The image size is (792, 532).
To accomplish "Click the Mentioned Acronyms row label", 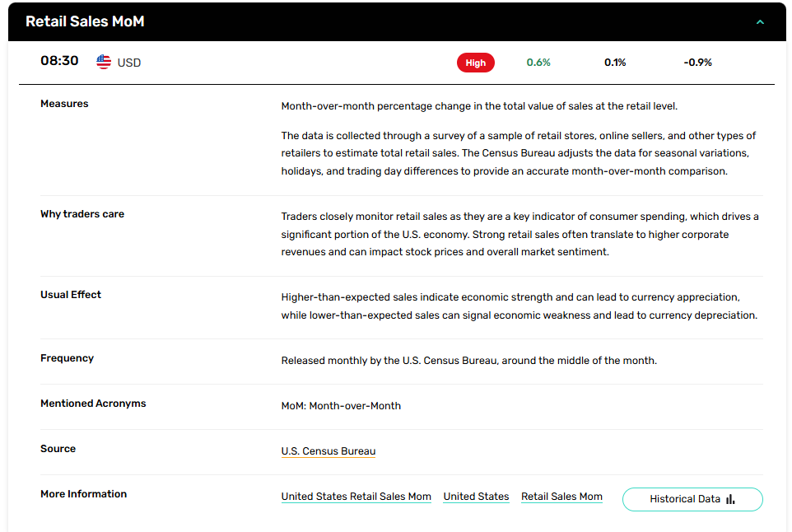I will 93,404.
